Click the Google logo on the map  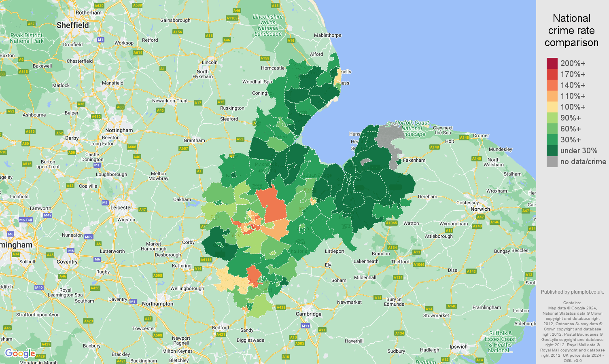(x=20, y=354)
